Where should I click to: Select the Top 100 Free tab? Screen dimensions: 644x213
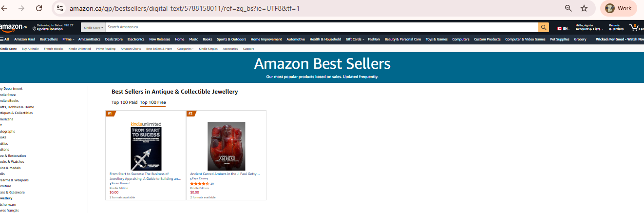153,102
